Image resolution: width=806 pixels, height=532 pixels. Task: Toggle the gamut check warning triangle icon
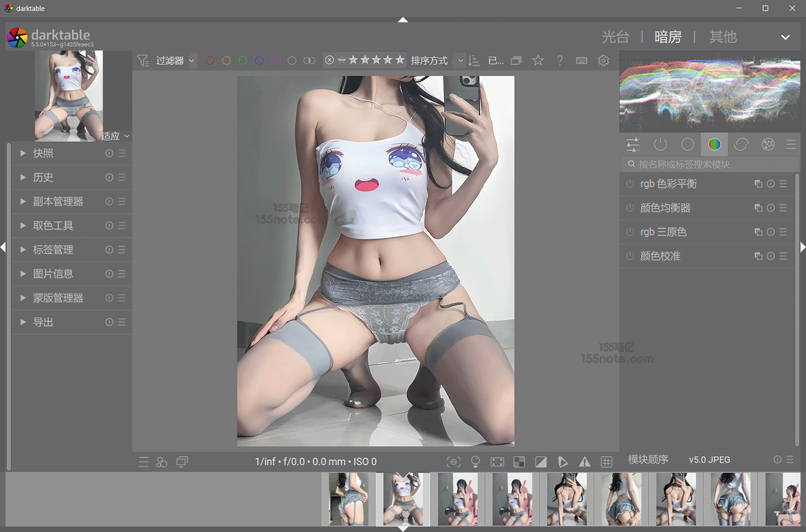point(584,462)
